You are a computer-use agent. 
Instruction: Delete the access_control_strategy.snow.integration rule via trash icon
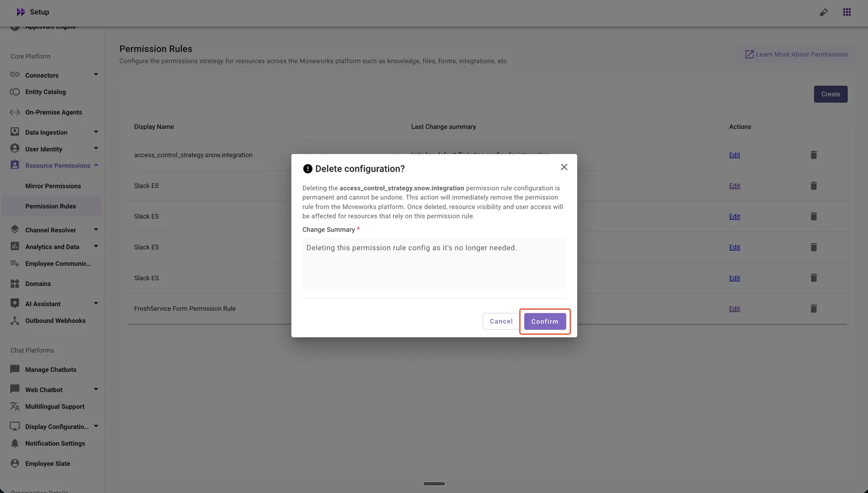(x=813, y=155)
